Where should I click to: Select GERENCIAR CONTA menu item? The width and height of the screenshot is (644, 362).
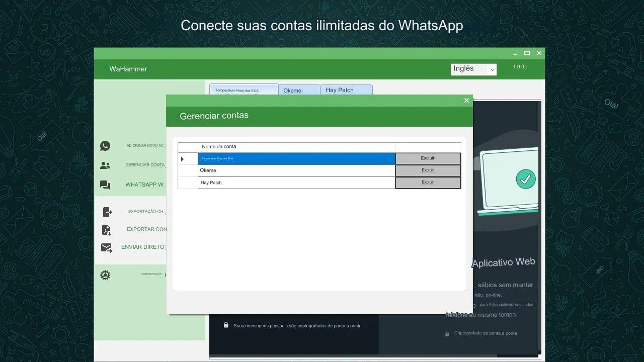[x=145, y=165]
